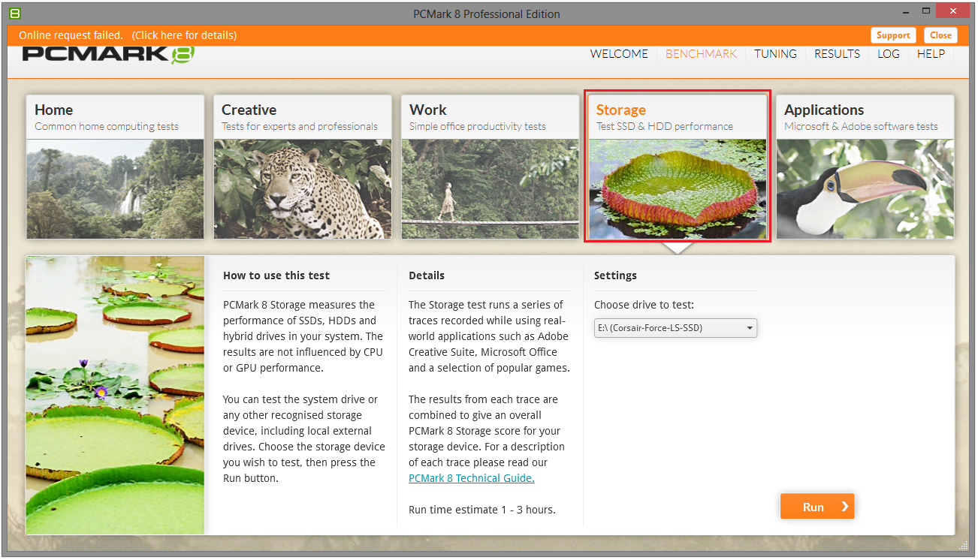Viewport: 978px width, 560px height.
Task: Click the 'How to use this test' heading
Action: pos(276,275)
